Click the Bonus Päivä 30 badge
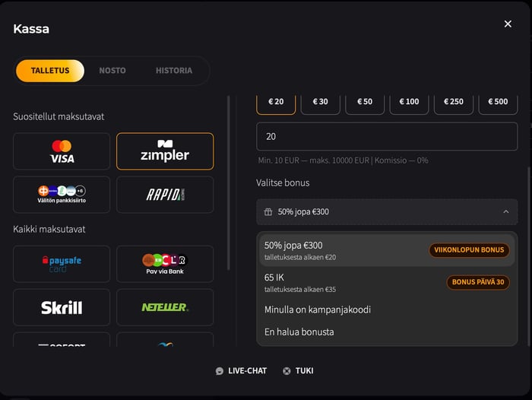This screenshot has width=532, height=400. click(478, 282)
